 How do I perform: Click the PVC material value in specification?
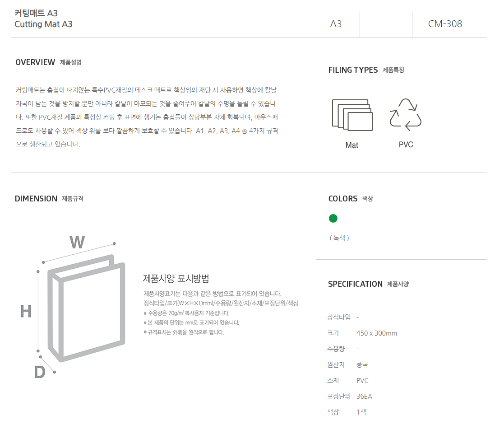click(x=362, y=380)
